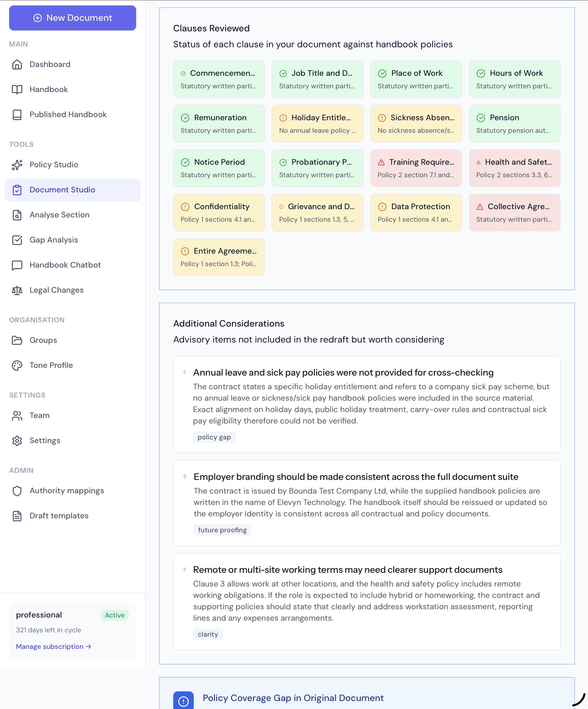Viewport: 588px width, 709px height.
Task: Click the Settings gear icon
Action: click(17, 441)
